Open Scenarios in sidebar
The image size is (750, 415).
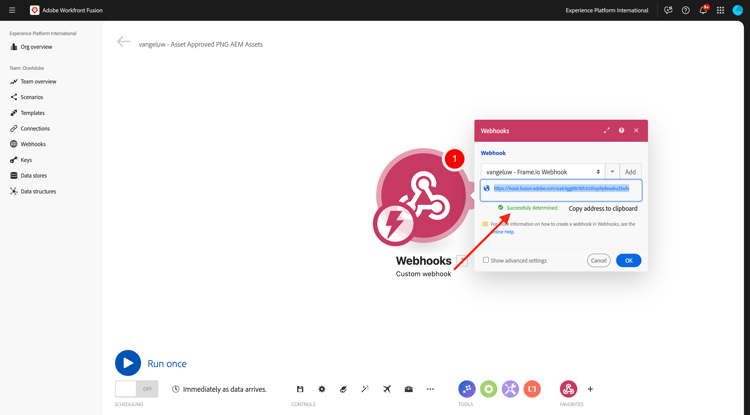coord(27,97)
